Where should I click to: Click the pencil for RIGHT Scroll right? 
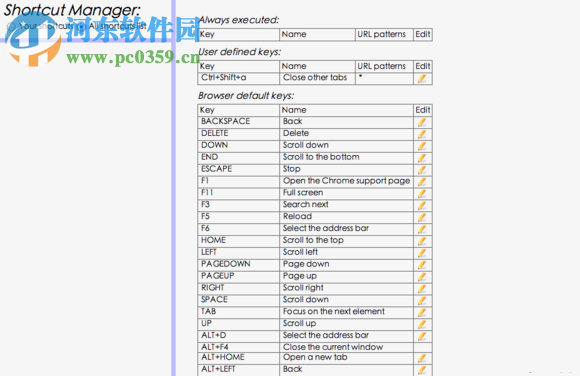422,289
